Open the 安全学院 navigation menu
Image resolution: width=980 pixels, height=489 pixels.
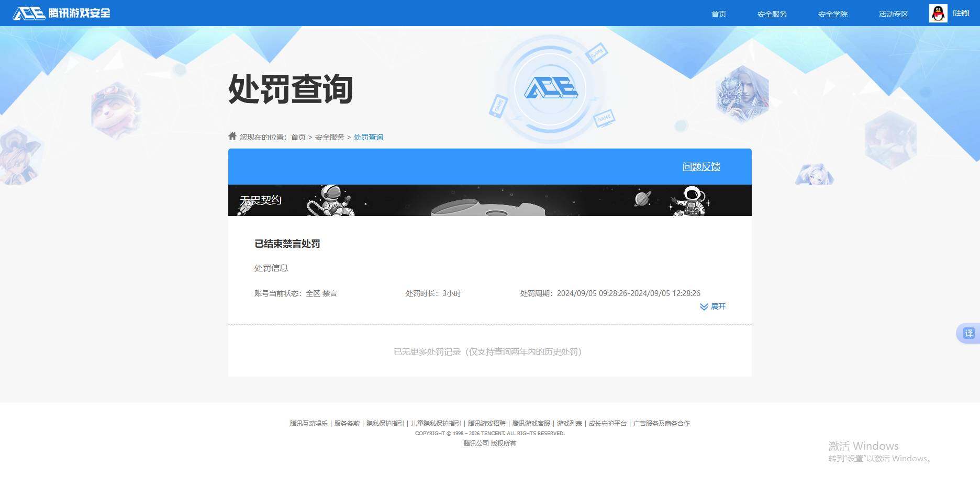[832, 14]
